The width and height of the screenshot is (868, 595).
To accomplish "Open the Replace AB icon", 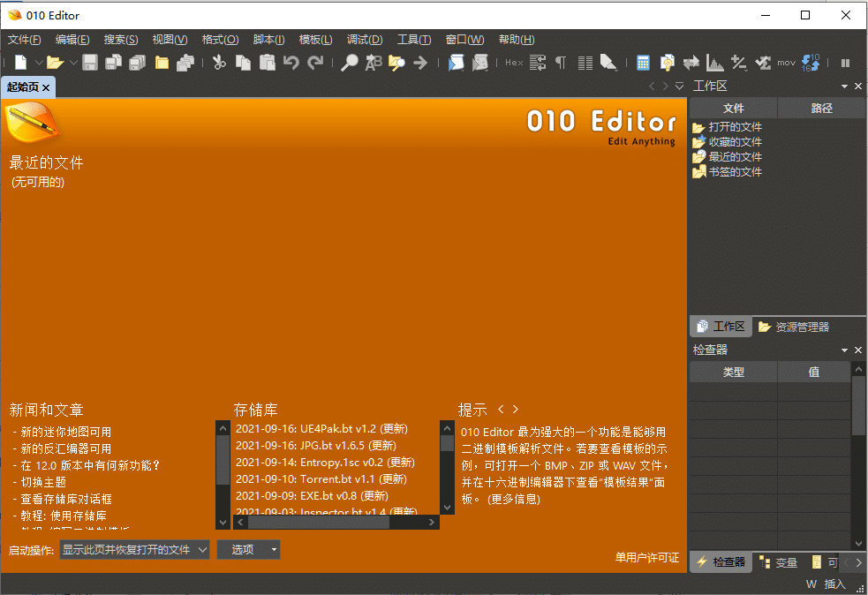I will [374, 63].
